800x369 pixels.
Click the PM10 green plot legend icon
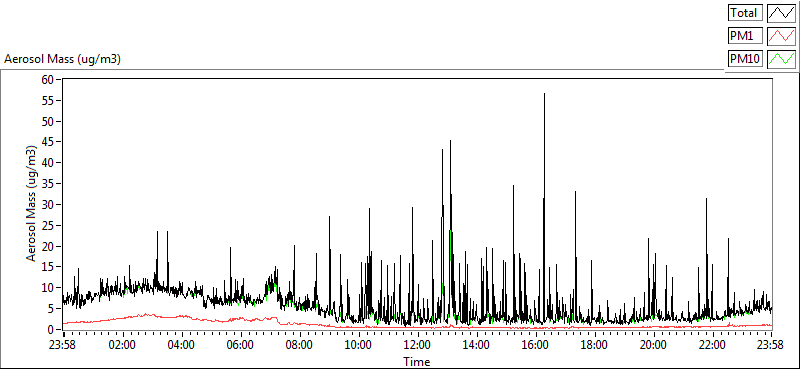[x=782, y=59]
